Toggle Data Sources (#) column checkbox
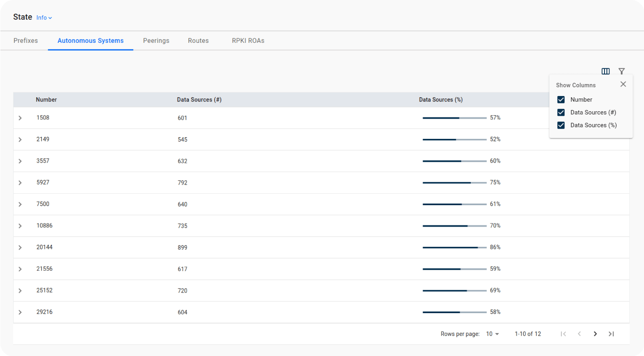The width and height of the screenshot is (644, 356). 561,112
